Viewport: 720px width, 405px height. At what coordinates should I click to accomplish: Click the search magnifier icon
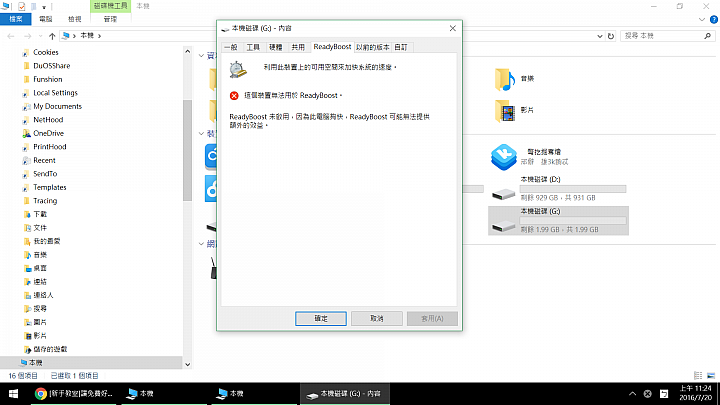[708, 36]
